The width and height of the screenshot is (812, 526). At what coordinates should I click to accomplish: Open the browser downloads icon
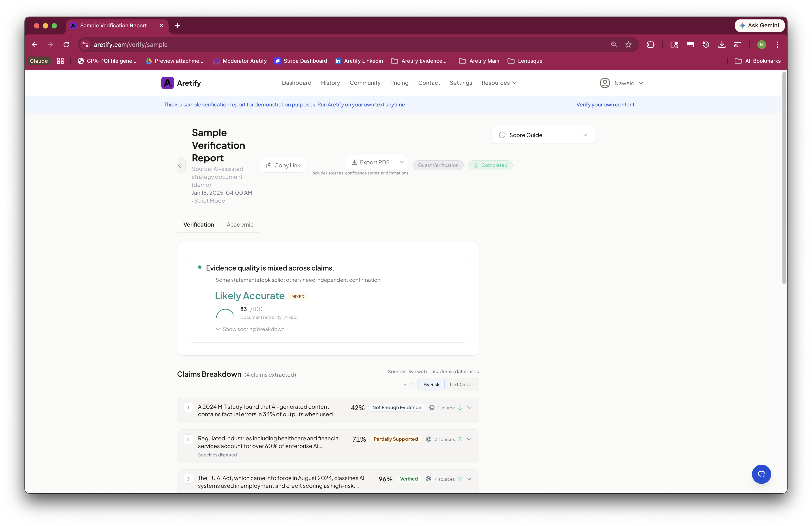coord(722,45)
